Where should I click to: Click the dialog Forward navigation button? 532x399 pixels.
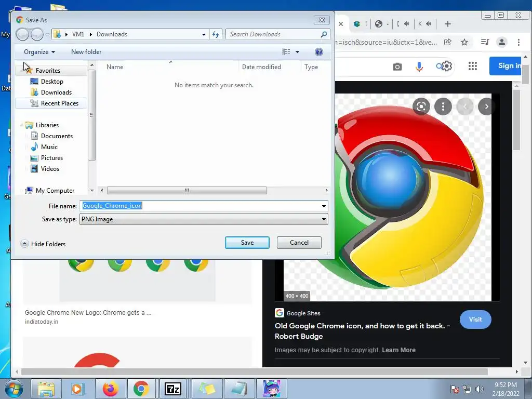click(x=37, y=34)
